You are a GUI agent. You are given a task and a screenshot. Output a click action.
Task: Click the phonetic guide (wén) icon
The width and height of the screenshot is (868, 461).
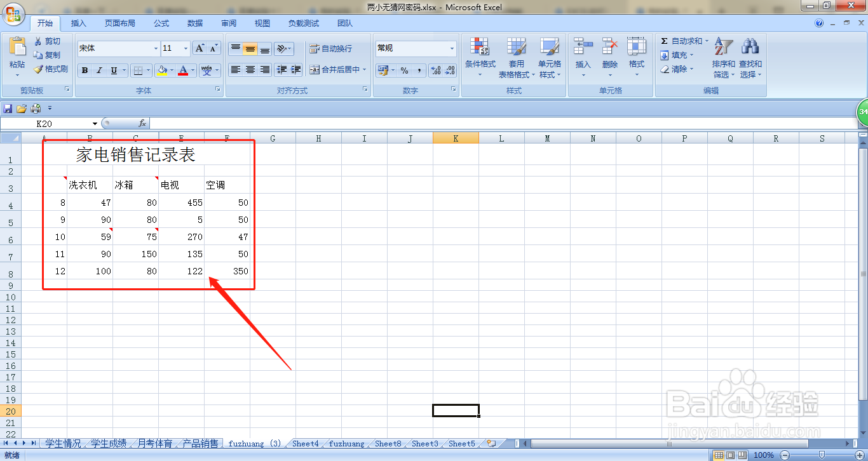[x=207, y=70]
